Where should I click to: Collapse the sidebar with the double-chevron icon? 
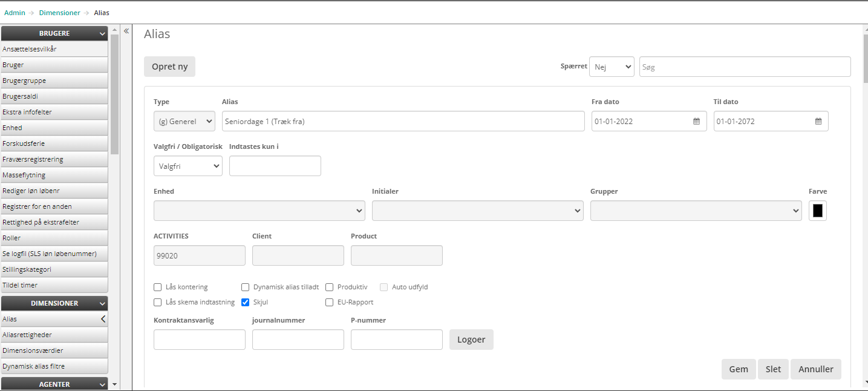click(127, 31)
